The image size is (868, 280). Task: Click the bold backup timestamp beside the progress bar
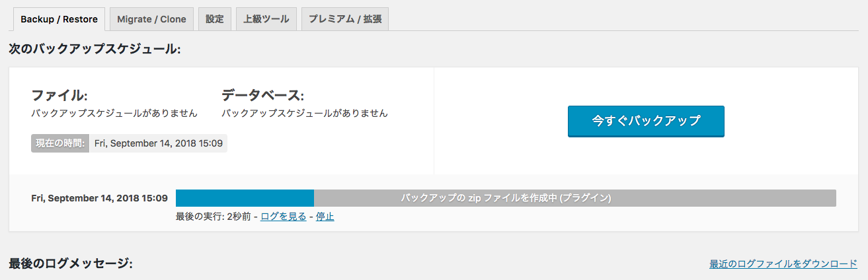point(99,198)
